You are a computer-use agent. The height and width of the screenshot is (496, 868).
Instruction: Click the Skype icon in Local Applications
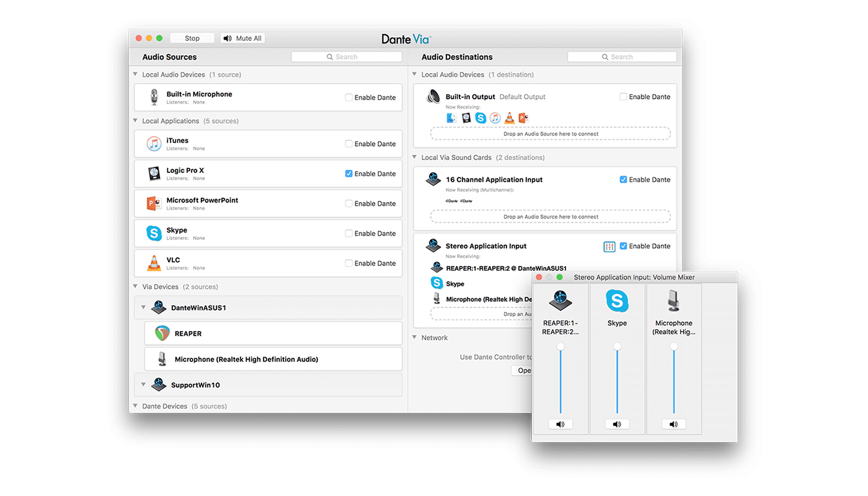(x=154, y=233)
